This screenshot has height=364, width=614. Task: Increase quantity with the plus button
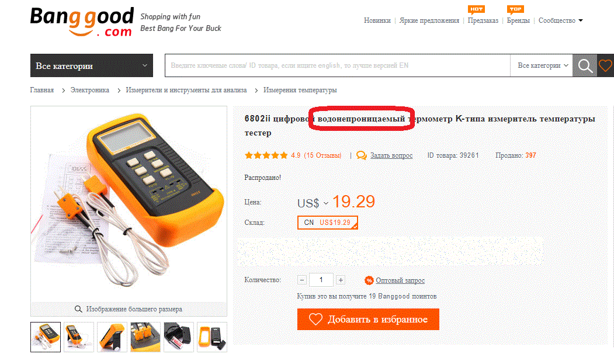[x=341, y=280]
